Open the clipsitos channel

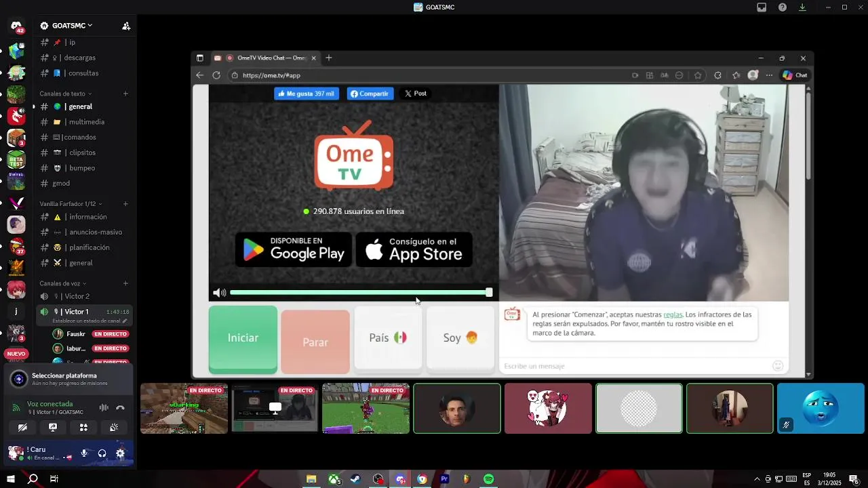pos(84,152)
